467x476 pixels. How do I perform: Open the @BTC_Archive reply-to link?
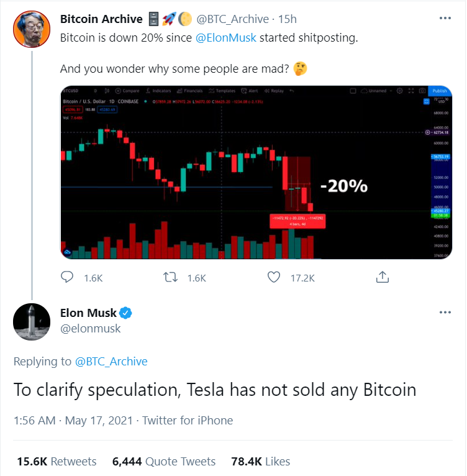(x=111, y=361)
